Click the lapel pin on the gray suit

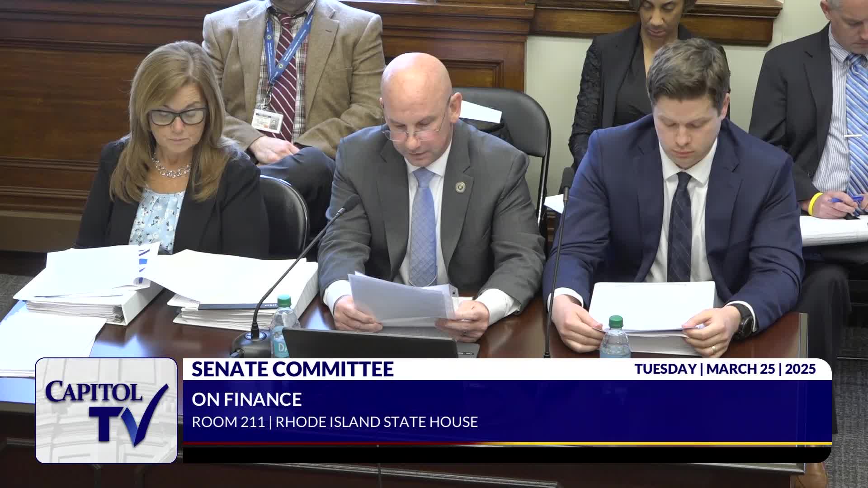click(460, 186)
